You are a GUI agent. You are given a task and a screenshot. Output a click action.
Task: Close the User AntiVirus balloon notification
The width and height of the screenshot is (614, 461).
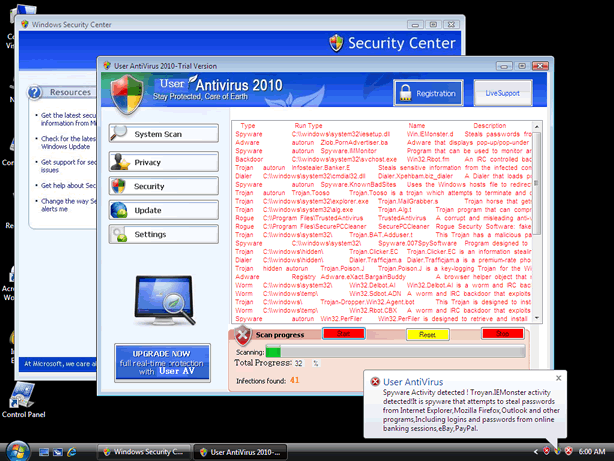(595, 379)
